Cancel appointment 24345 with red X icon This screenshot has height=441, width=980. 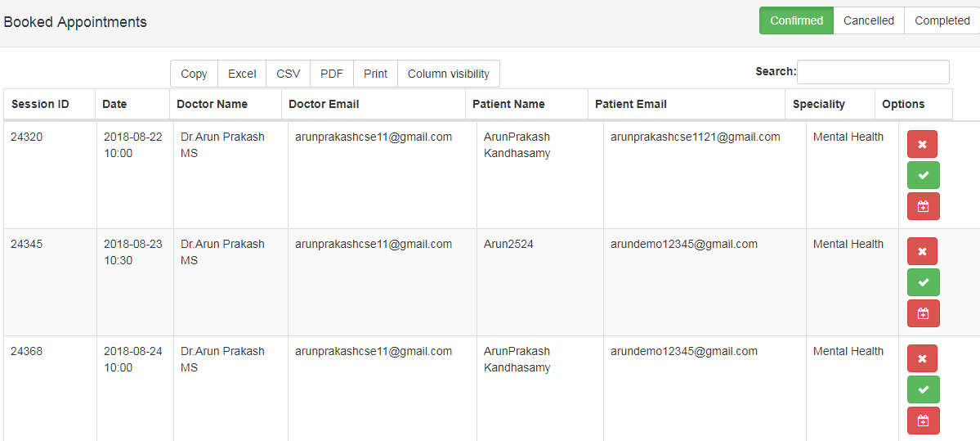(x=922, y=251)
